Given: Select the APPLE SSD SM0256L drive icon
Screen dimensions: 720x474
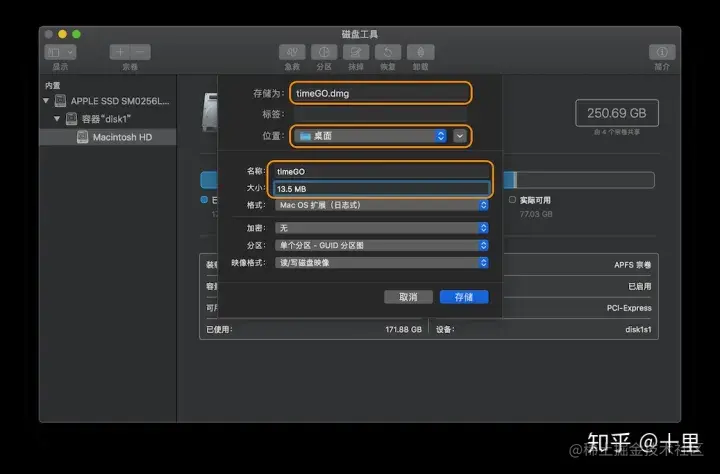Looking at the screenshot, I should pyautogui.click(x=60, y=101).
